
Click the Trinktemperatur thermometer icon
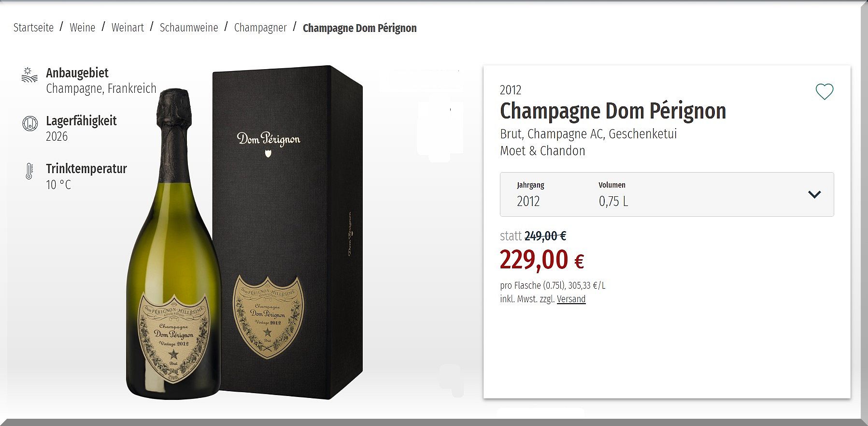pyautogui.click(x=29, y=171)
